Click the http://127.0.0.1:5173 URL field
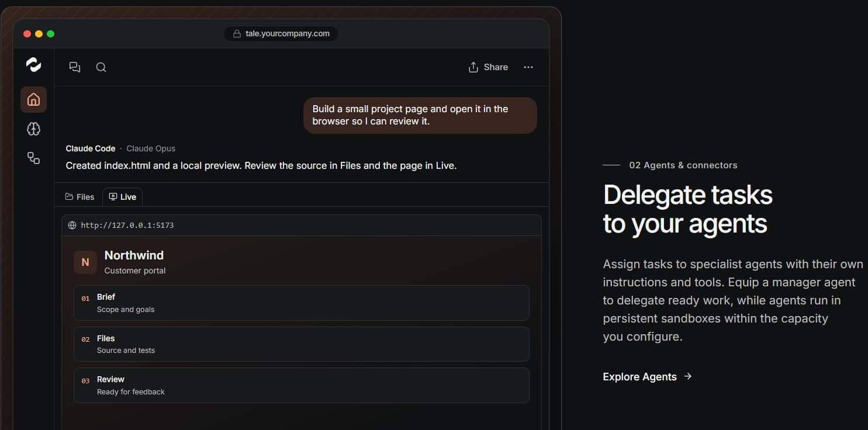The height and width of the screenshot is (430, 868). coord(302,225)
